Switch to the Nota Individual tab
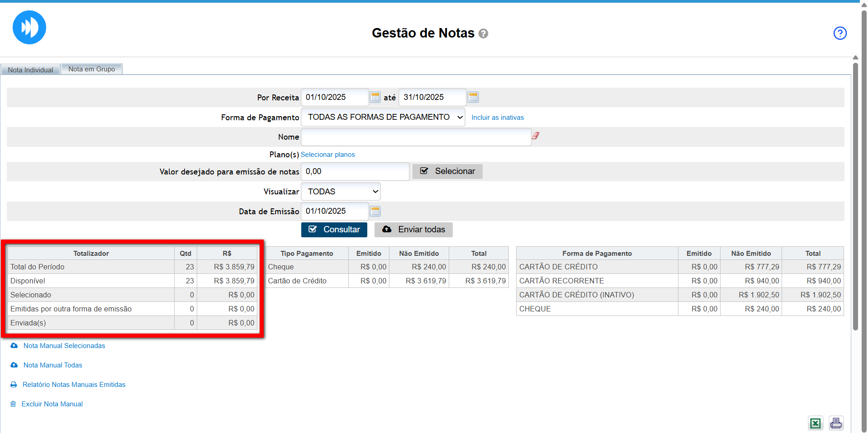868x433 pixels. [30, 70]
